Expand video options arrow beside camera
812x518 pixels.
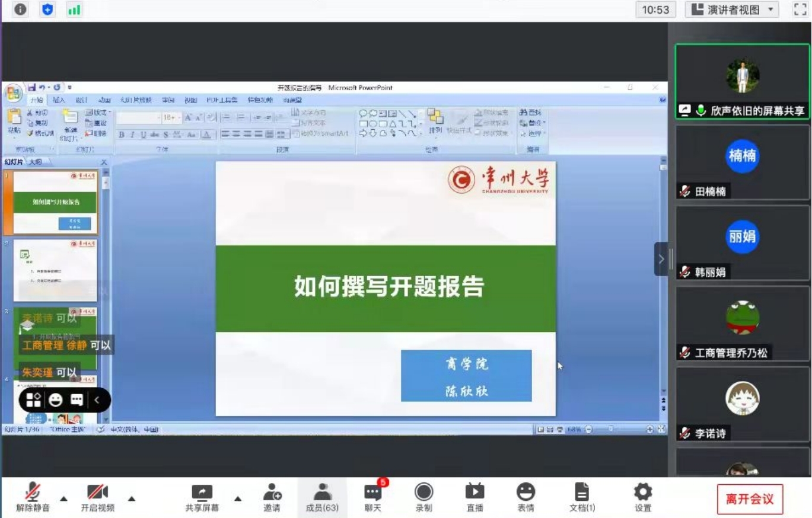(x=132, y=498)
